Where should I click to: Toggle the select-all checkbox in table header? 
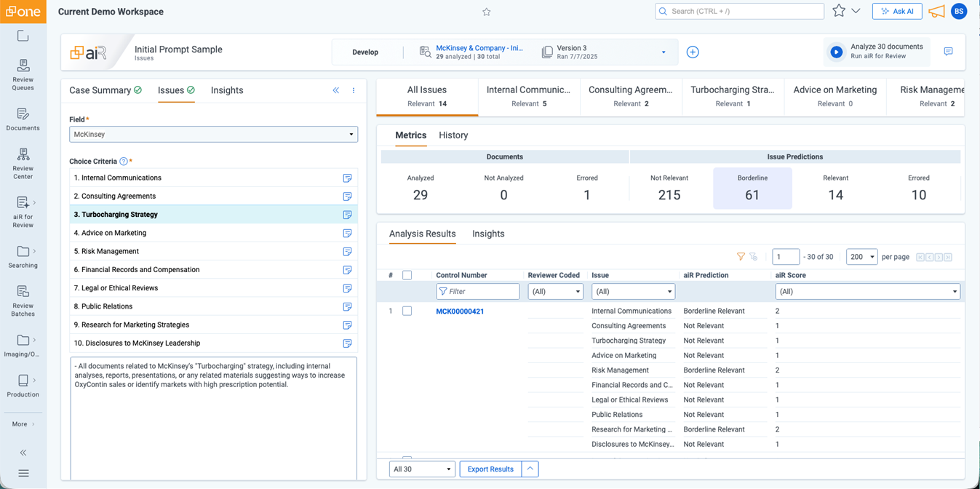[x=407, y=275]
